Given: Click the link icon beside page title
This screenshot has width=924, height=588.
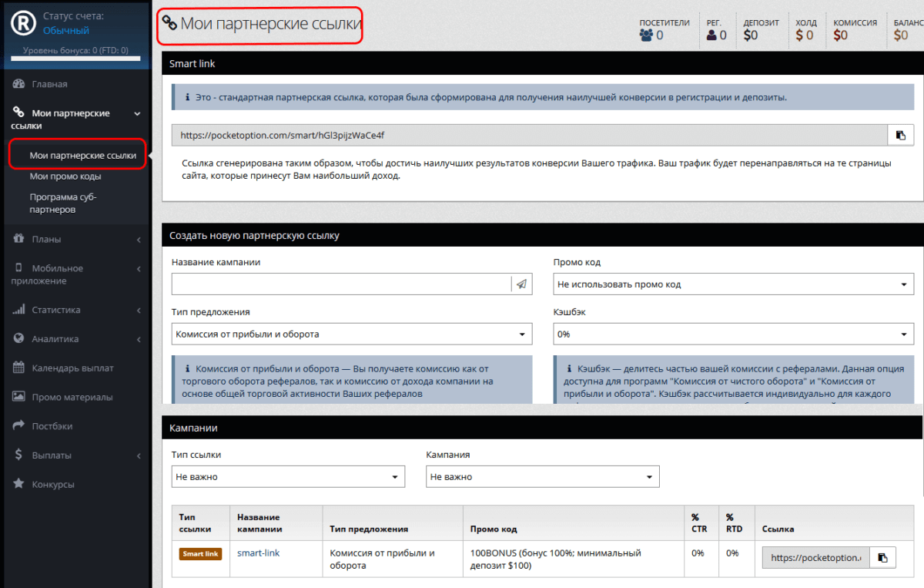Looking at the screenshot, I should point(169,23).
